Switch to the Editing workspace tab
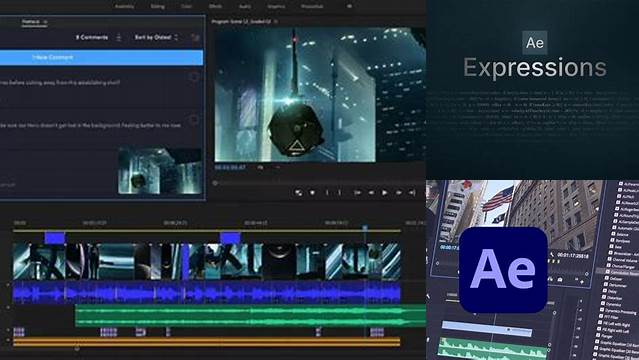The height and width of the screenshot is (360, 639). [x=157, y=6]
